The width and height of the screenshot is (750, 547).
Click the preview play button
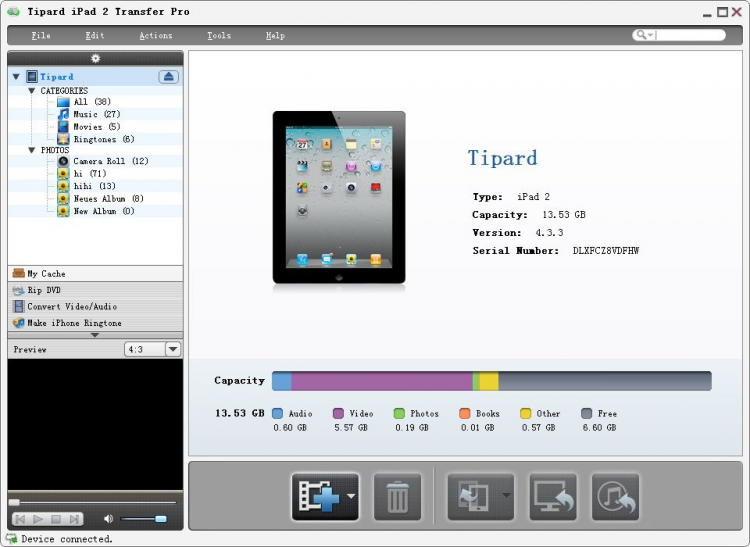click(38, 519)
